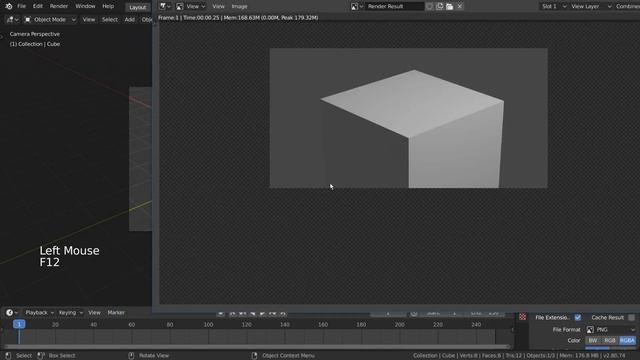The width and height of the screenshot is (640, 360).
Task: Click the Box Select mouse hint icon
Action: coord(41,356)
